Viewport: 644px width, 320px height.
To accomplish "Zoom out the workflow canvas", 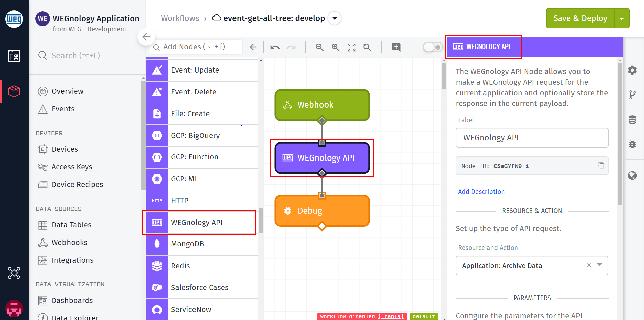I will point(319,47).
